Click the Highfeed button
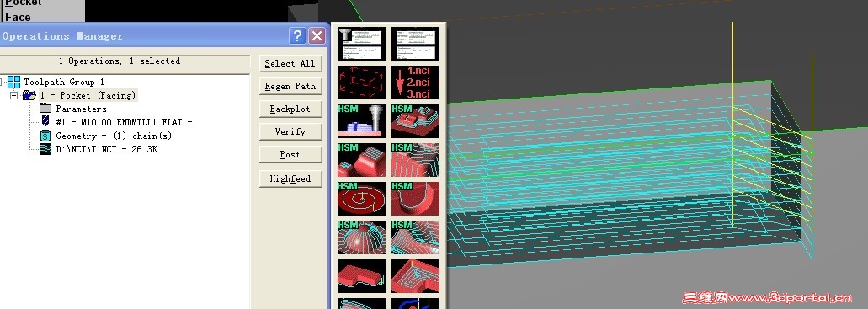 pyautogui.click(x=290, y=178)
